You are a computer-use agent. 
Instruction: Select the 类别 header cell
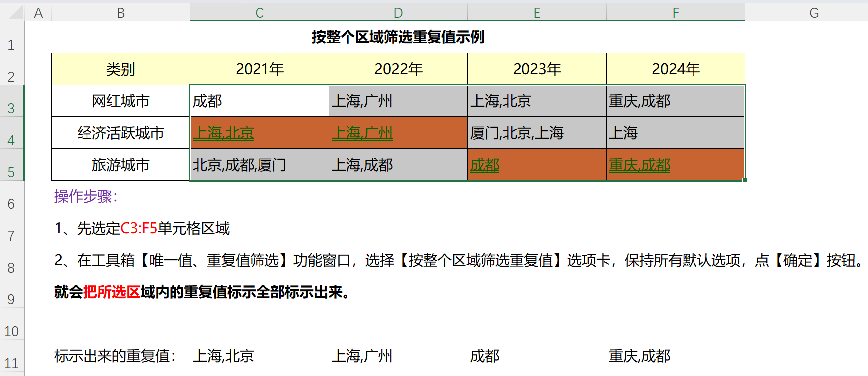pos(121,69)
